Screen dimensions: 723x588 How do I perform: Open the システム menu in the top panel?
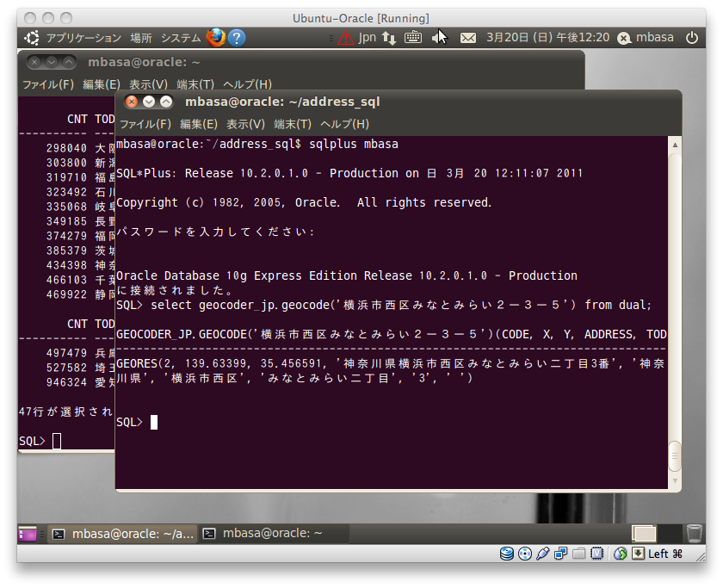[x=181, y=38]
